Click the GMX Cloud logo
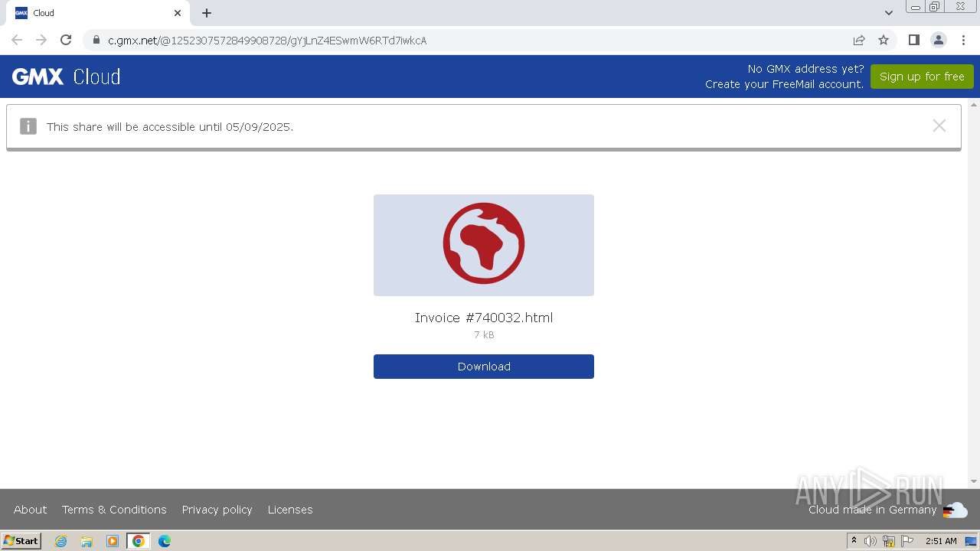 click(67, 77)
